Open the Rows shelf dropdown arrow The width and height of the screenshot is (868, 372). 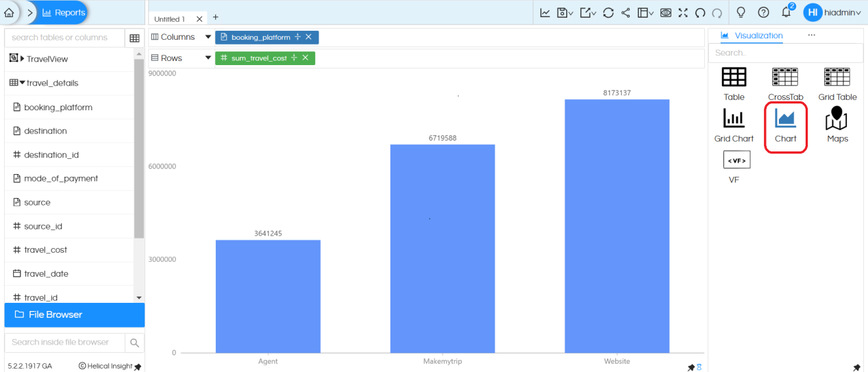click(208, 58)
